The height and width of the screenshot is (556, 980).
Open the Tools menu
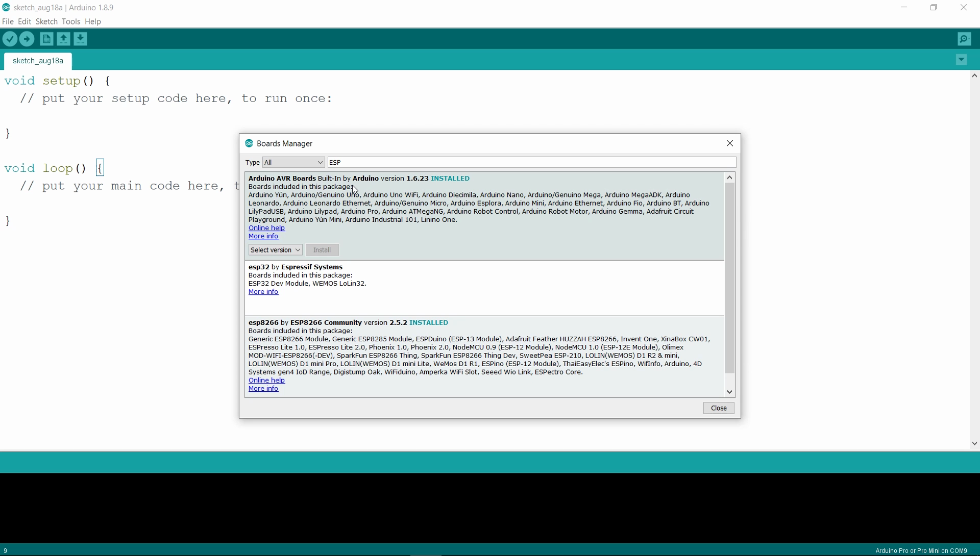coord(71,21)
